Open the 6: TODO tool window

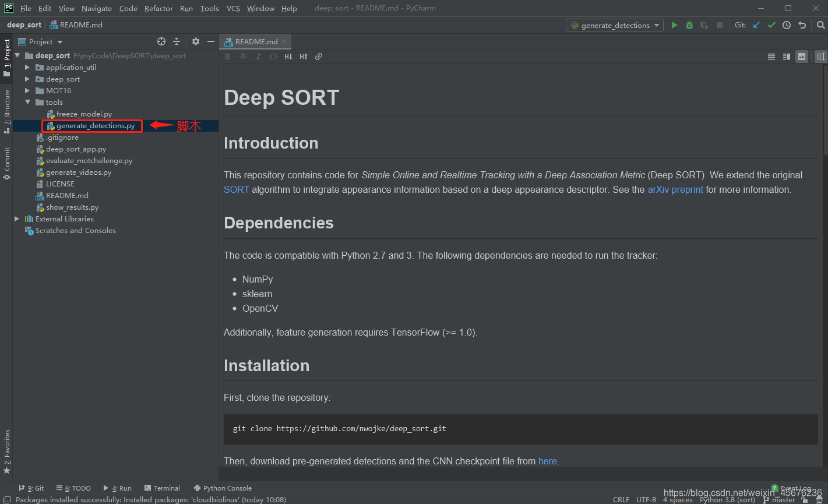point(73,488)
